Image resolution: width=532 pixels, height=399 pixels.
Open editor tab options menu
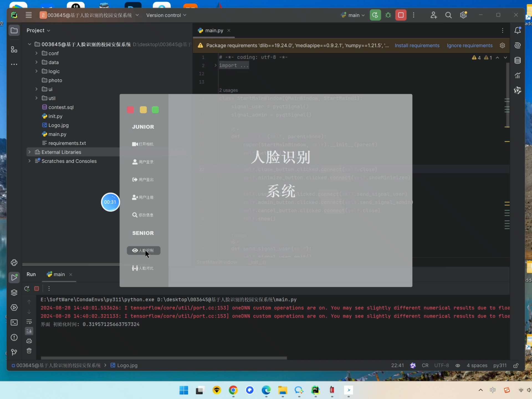(x=502, y=30)
